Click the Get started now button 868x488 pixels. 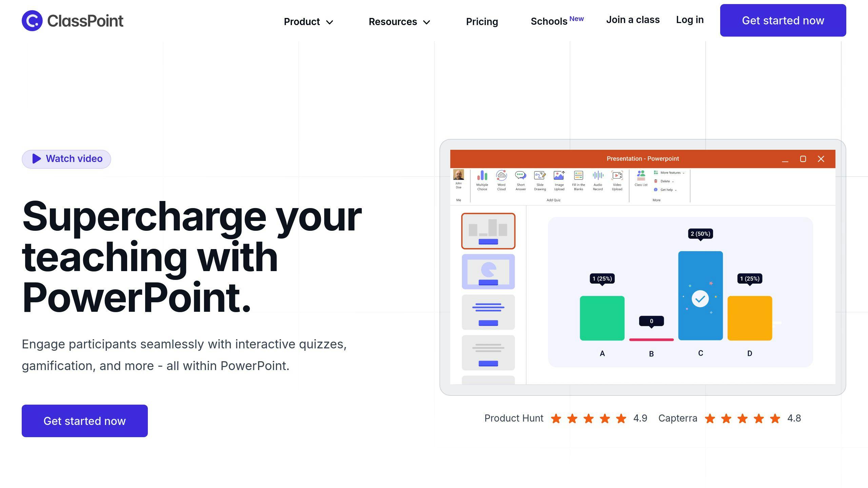[783, 20]
